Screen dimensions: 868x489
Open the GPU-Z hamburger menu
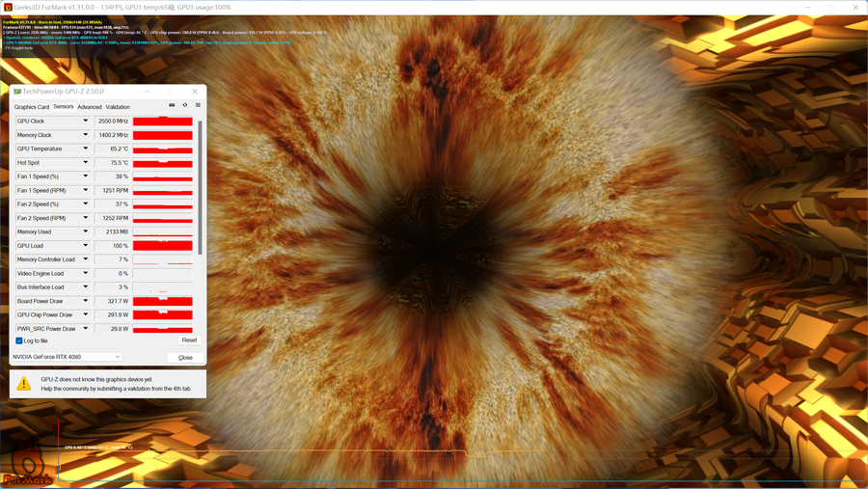(x=198, y=106)
